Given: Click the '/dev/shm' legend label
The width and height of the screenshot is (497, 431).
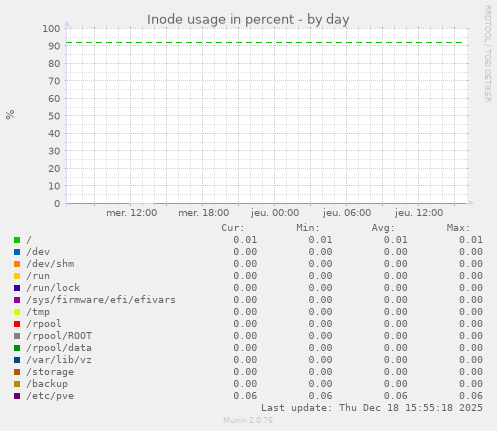Looking at the screenshot, I should (50, 264).
